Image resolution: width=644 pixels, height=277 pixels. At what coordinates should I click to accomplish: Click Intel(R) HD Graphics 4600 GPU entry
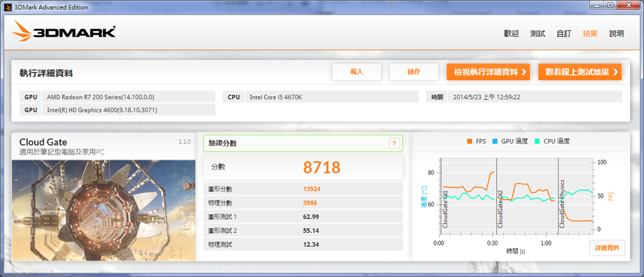coord(128,109)
